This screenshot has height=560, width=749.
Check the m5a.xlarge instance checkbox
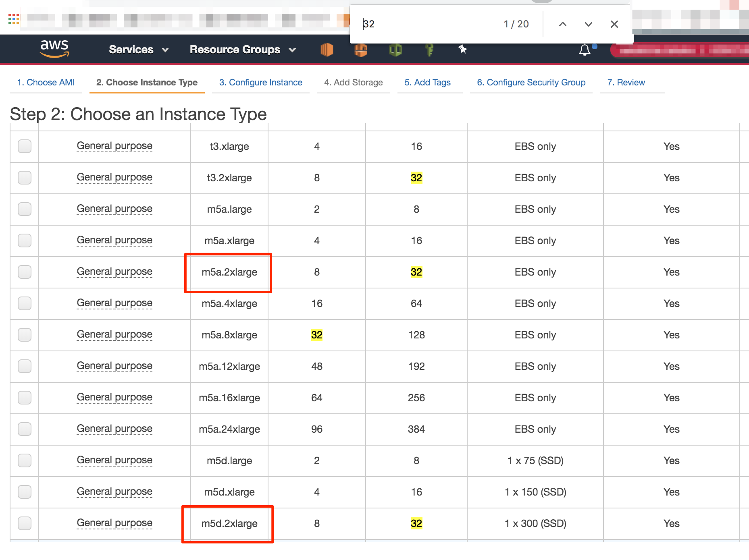pyautogui.click(x=25, y=241)
